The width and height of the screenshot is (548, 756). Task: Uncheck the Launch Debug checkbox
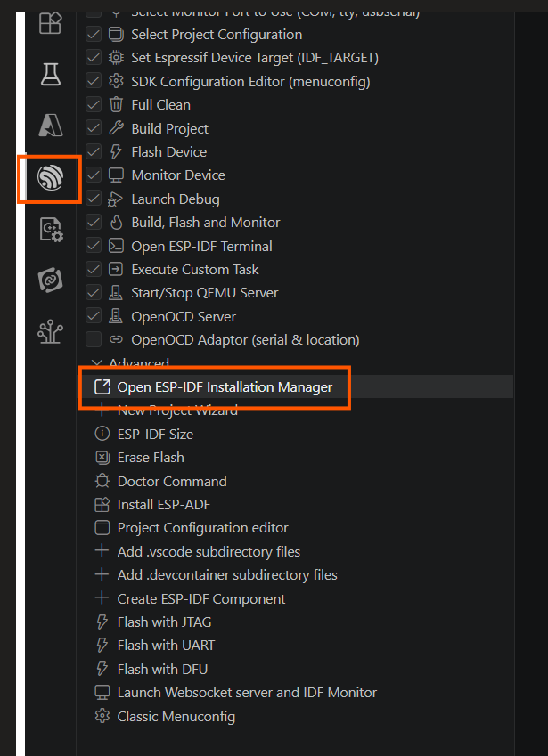(x=94, y=199)
